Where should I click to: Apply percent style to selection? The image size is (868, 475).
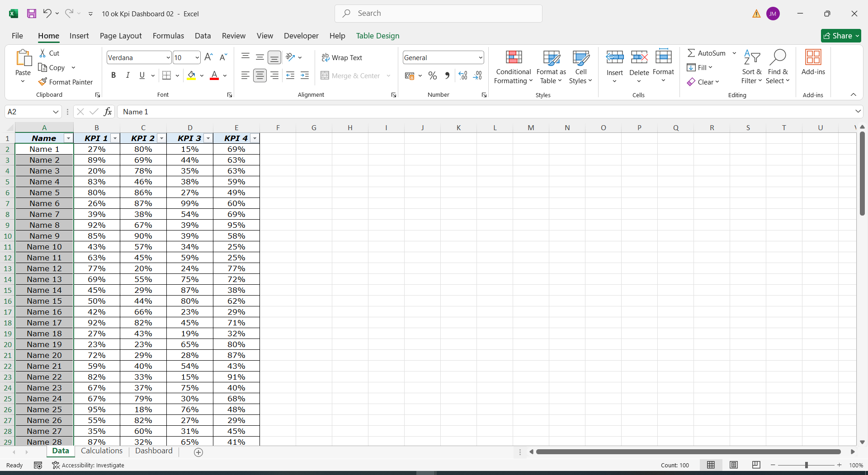point(433,75)
